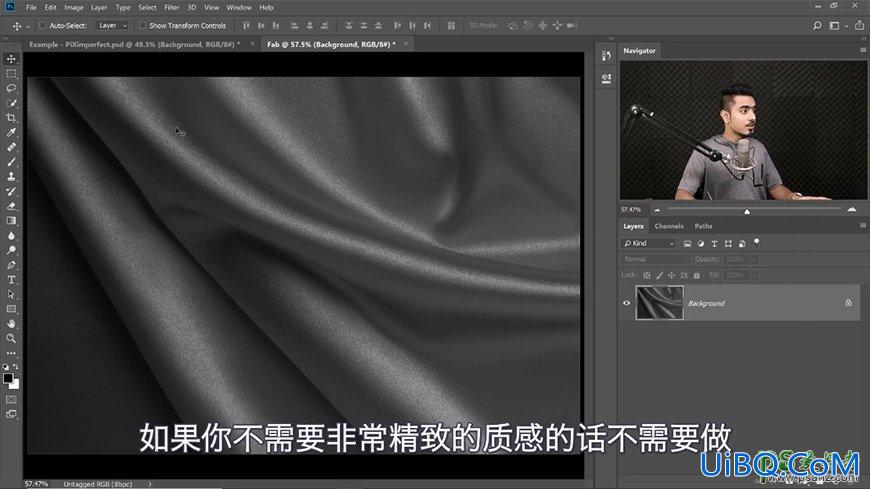
Task: Toggle type layer filter
Action: (715, 244)
